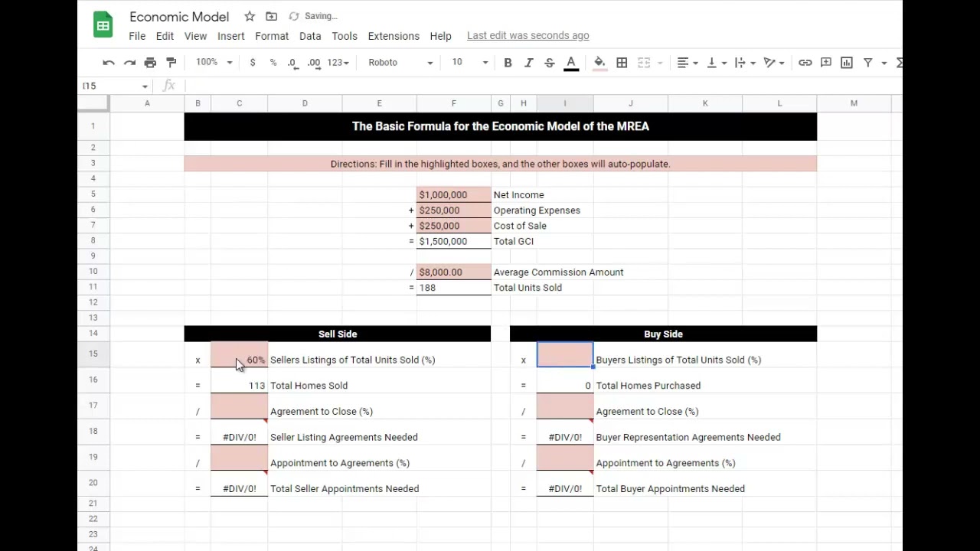Click the merge cells icon
980x551 pixels.
(x=644, y=63)
